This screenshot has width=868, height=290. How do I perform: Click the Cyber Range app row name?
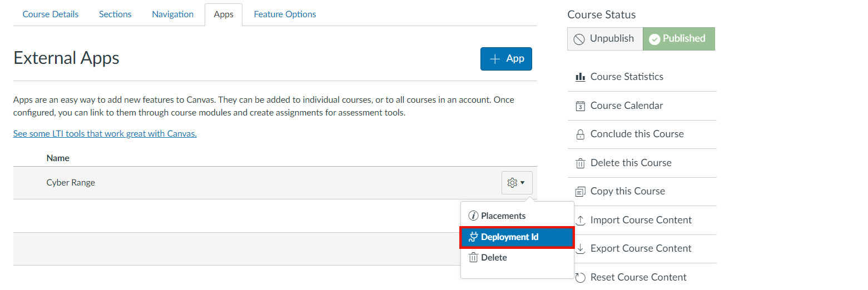(71, 183)
